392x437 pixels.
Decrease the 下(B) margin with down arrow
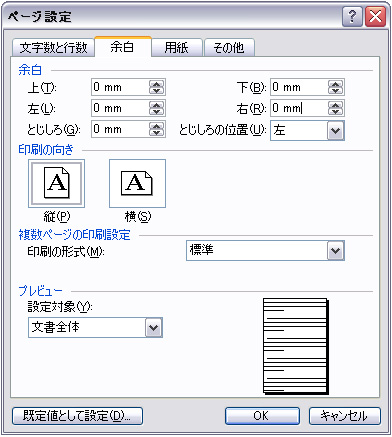point(335,91)
